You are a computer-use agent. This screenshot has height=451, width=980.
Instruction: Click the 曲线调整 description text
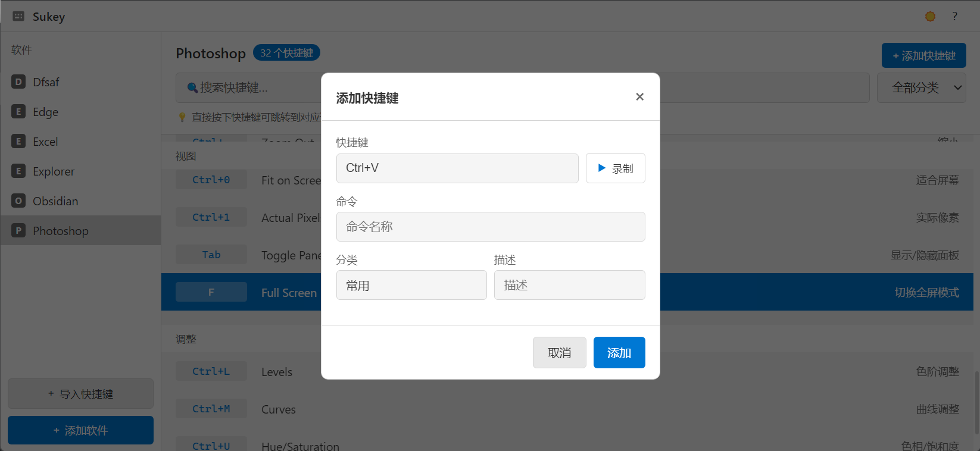tap(937, 409)
